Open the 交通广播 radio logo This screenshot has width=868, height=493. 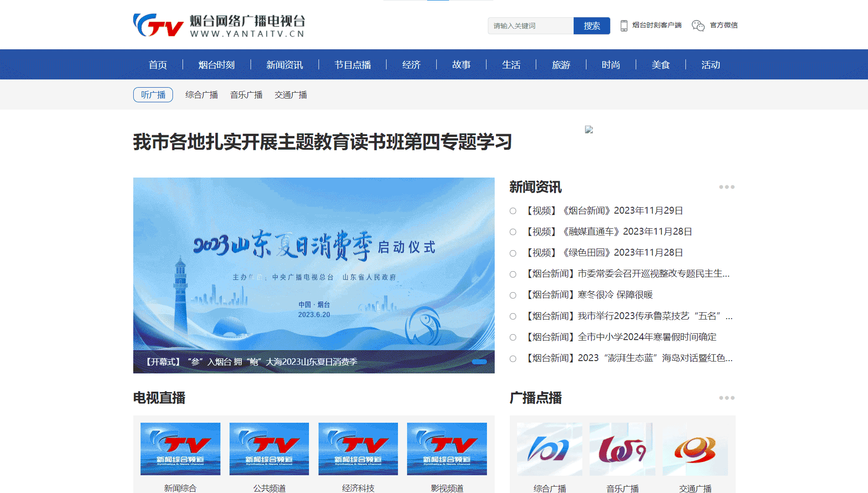point(695,449)
